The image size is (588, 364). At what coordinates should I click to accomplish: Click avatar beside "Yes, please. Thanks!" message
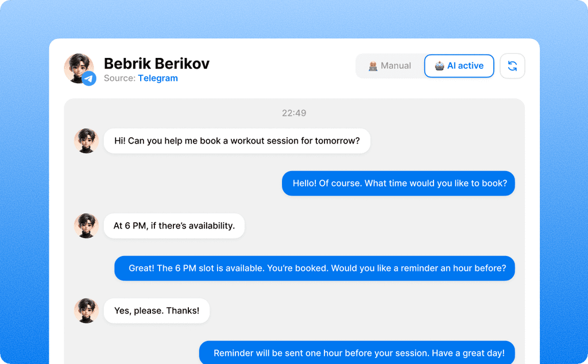[x=86, y=311]
